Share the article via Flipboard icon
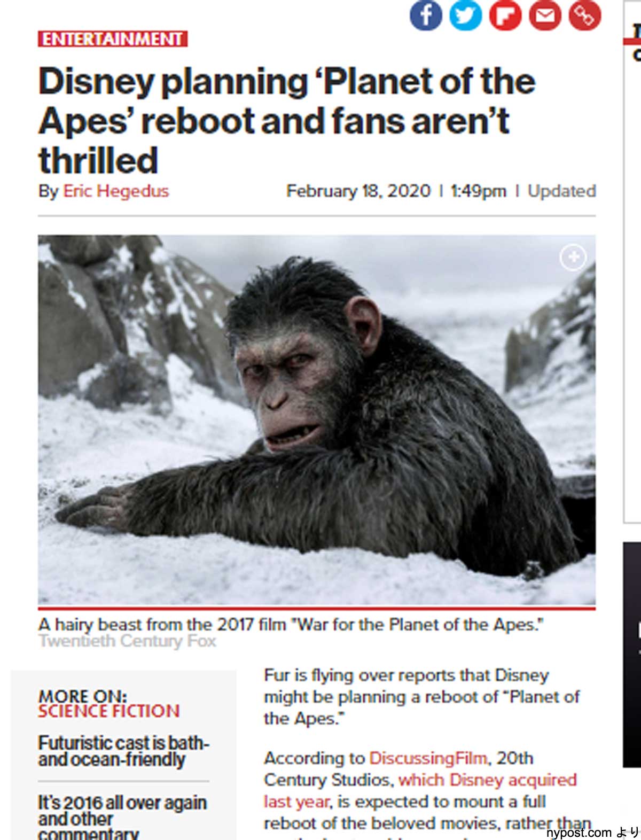Viewport: 641px width, 840px height. [505, 15]
